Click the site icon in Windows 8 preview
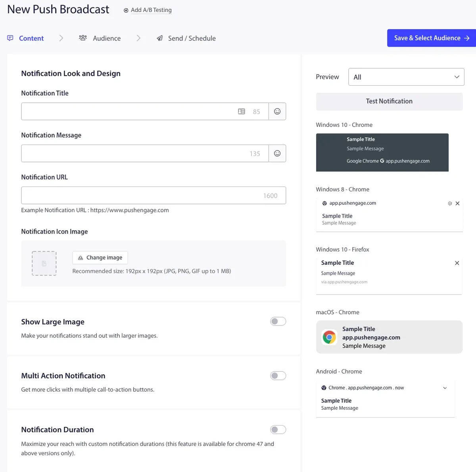476x472 pixels. coord(324,203)
